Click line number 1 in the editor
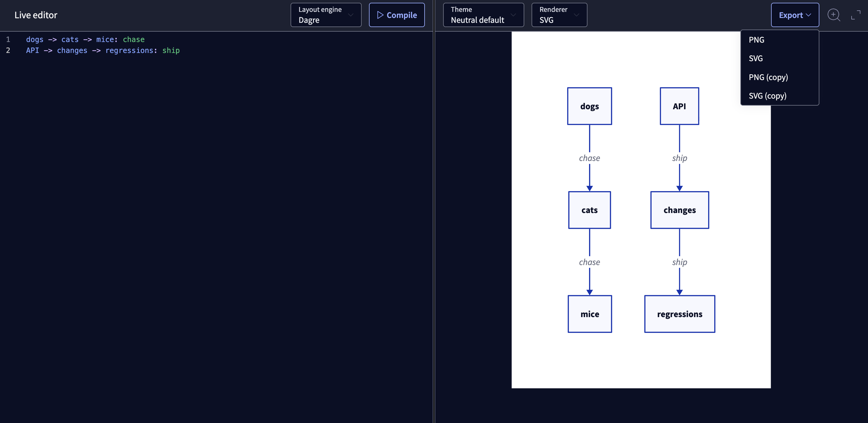Image resolution: width=868 pixels, height=423 pixels. tap(8, 40)
